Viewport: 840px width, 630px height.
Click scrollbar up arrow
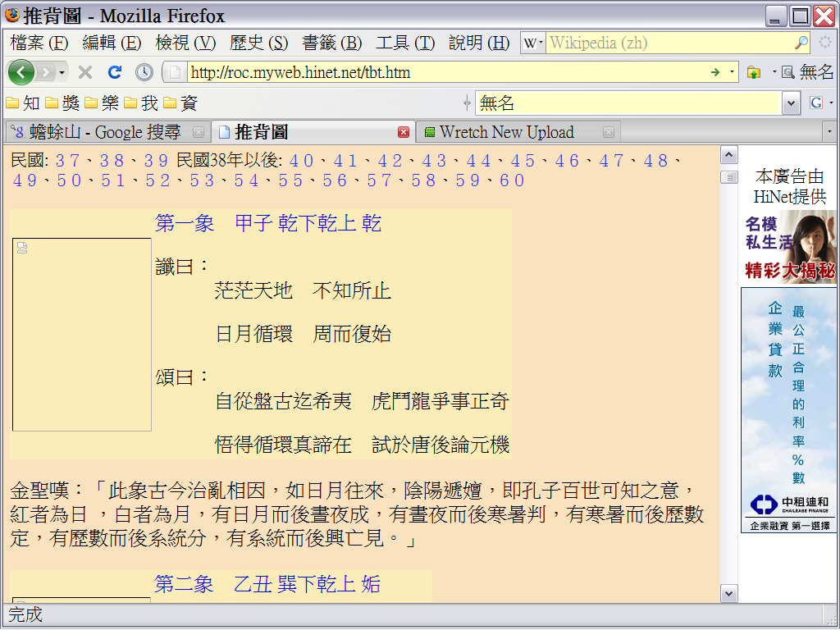pyautogui.click(x=728, y=155)
